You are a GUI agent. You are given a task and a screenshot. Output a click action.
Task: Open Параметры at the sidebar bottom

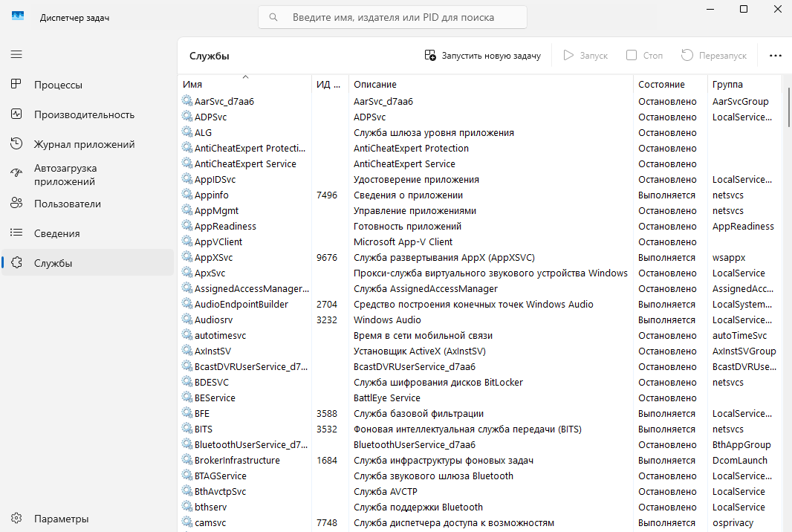[61, 519]
